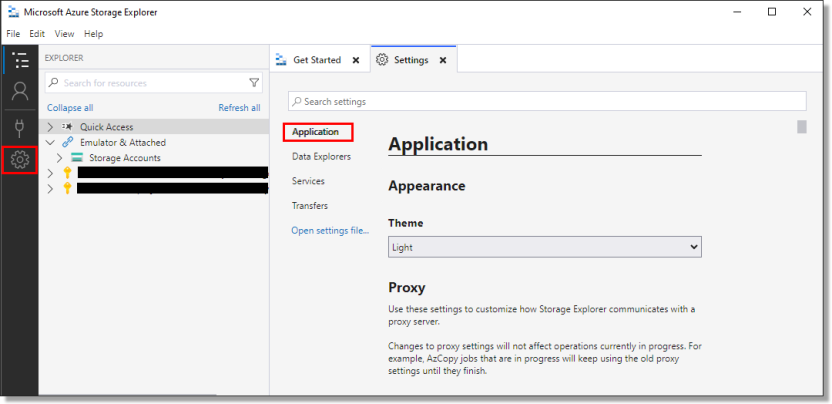Expand the second redacted subscription node
832x404 pixels.
click(x=50, y=188)
